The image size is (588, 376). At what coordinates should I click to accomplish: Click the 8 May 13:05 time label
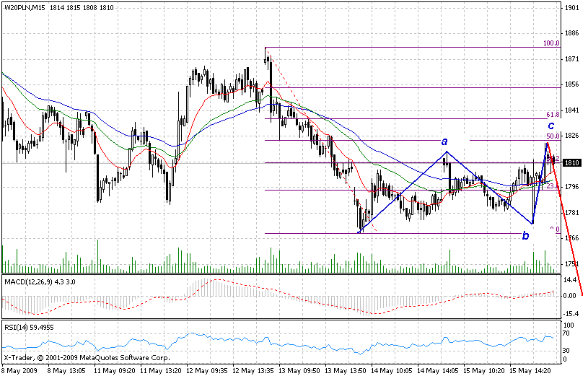tap(67, 371)
